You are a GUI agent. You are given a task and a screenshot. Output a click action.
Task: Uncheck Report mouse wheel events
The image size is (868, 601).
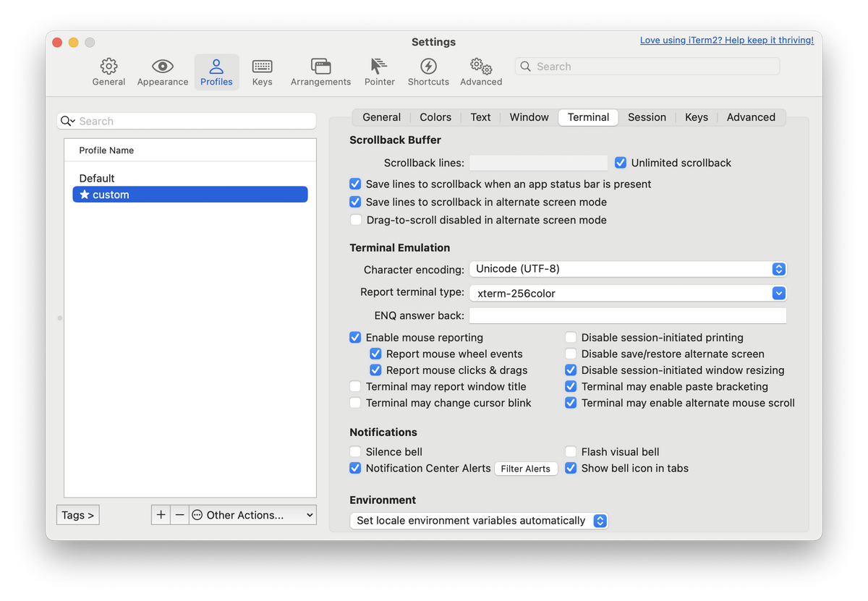click(x=375, y=354)
